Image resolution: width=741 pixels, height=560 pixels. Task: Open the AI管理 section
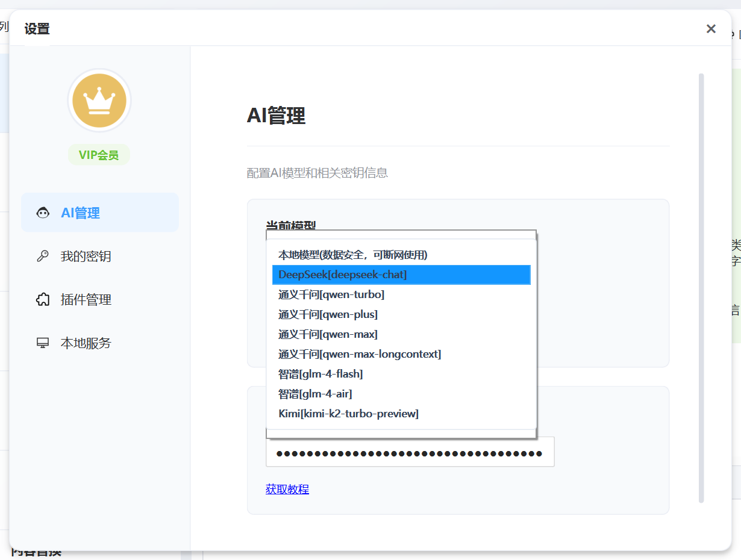click(100, 213)
